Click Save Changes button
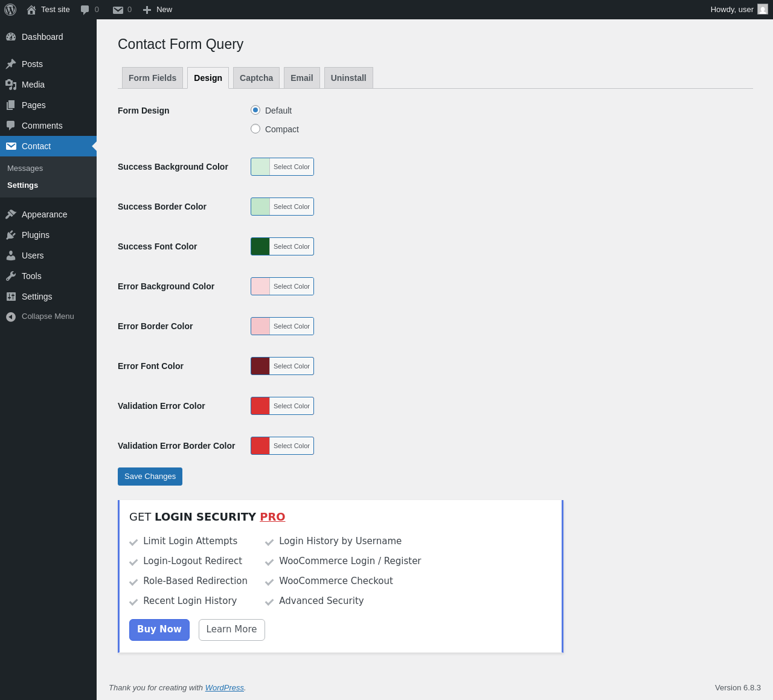This screenshot has height=700, width=773. [x=150, y=477]
